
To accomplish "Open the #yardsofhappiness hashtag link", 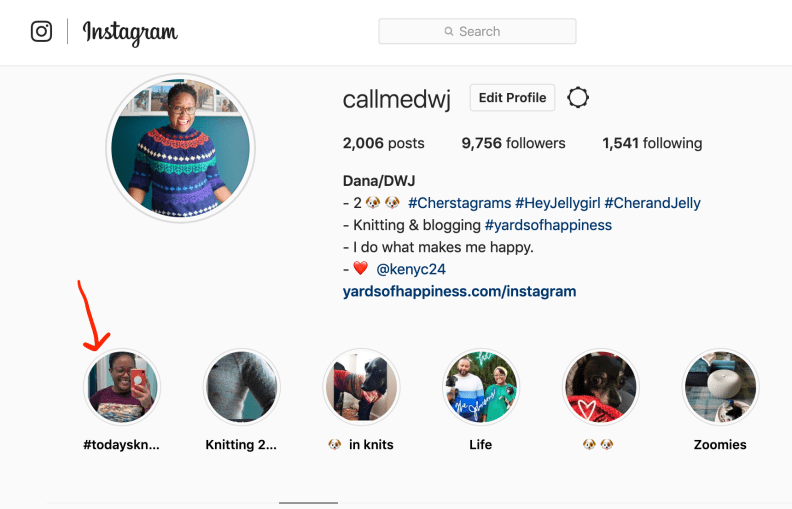I will 548,225.
